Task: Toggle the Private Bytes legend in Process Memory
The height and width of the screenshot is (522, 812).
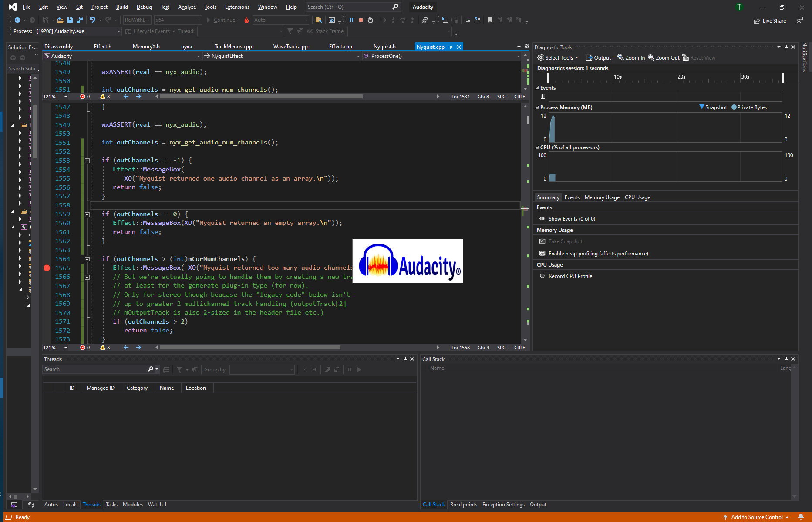Action: coord(749,107)
